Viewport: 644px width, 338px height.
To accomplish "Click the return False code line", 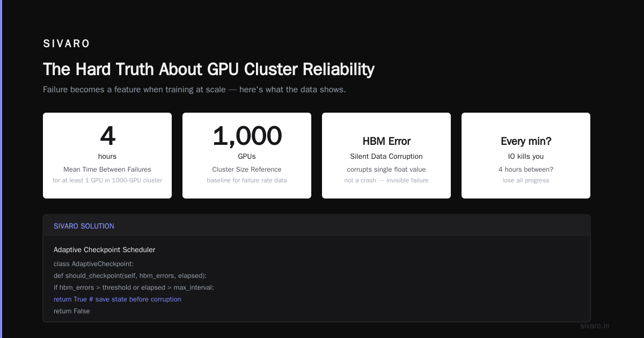I will click(x=72, y=311).
